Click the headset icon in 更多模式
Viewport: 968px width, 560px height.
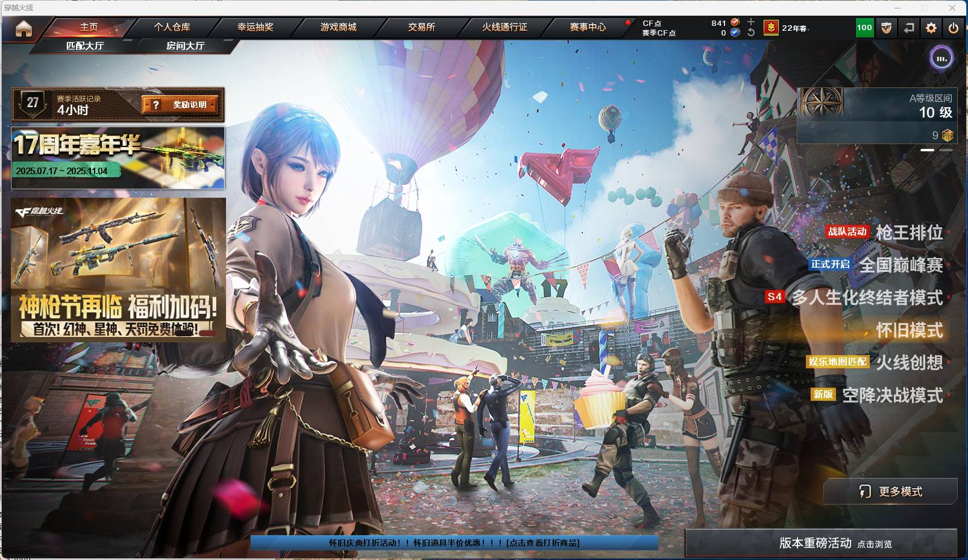[865, 491]
